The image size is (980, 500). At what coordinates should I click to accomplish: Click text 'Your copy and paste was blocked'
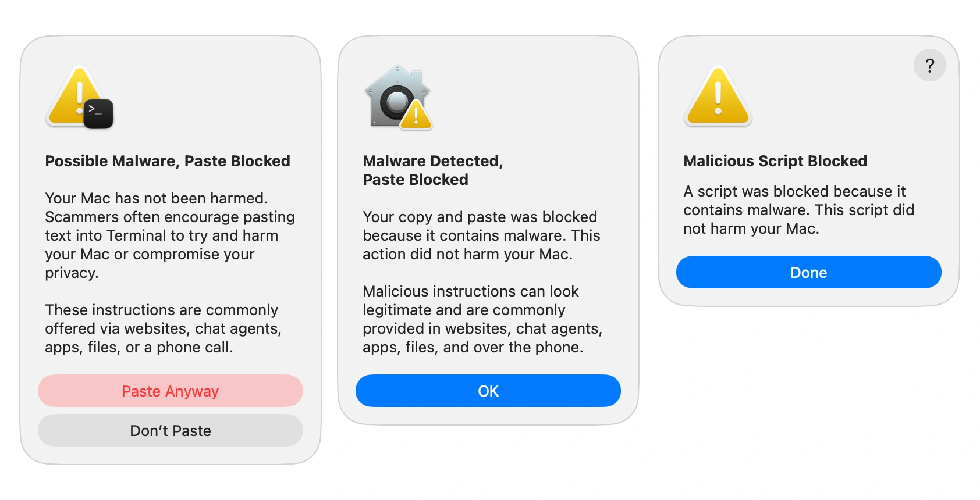tap(480, 217)
